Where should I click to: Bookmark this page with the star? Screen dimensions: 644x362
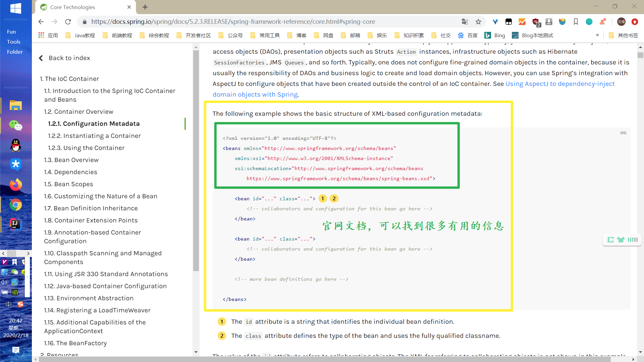(x=478, y=22)
